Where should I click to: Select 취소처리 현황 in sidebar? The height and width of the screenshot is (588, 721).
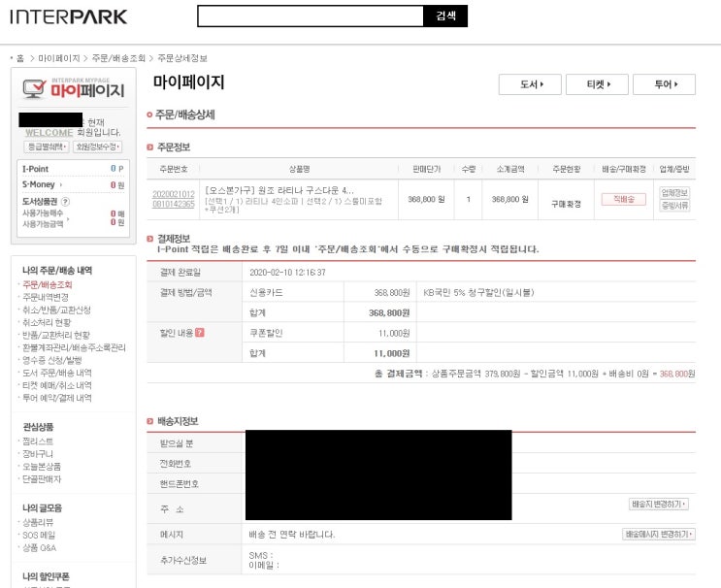(47, 322)
